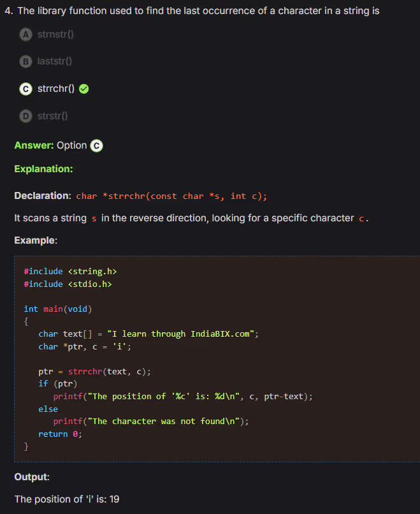Click the return 0; statement
This screenshot has width=420, height=514.
click(60, 434)
